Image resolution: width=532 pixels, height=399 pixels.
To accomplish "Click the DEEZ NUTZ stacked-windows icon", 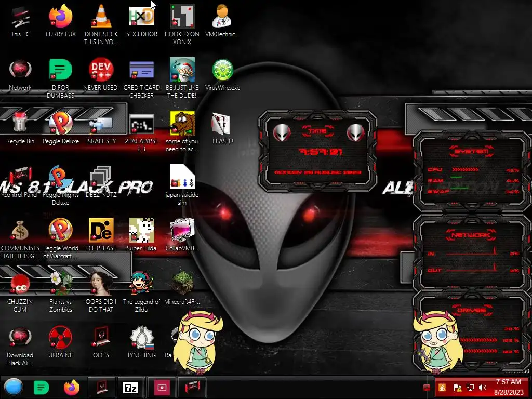I will [101, 177].
